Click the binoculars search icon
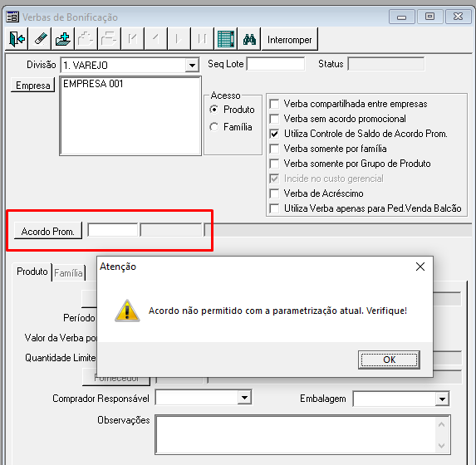The height and width of the screenshot is (465, 476). click(249, 39)
